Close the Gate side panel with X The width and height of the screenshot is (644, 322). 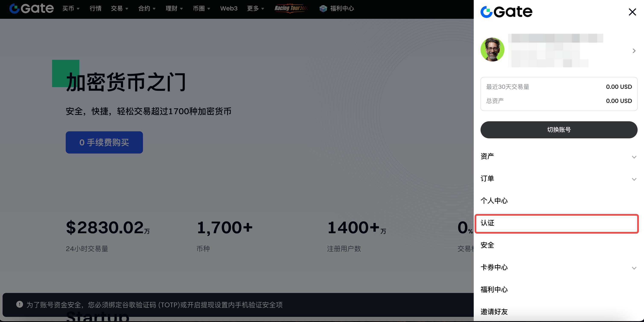[632, 12]
